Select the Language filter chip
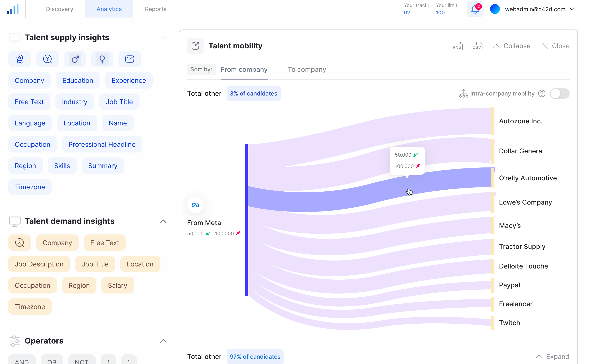This screenshot has width=591, height=364. tap(30, 123)
